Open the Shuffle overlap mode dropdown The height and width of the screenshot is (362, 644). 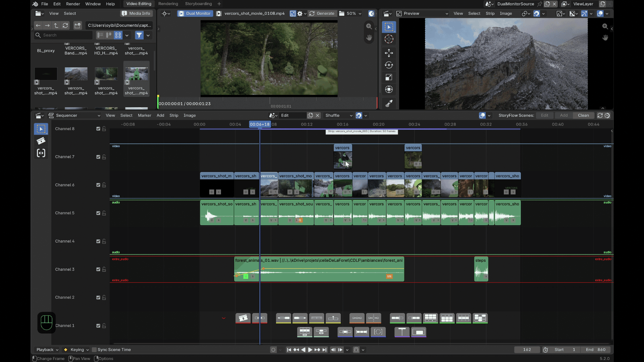tap(339, 115)
